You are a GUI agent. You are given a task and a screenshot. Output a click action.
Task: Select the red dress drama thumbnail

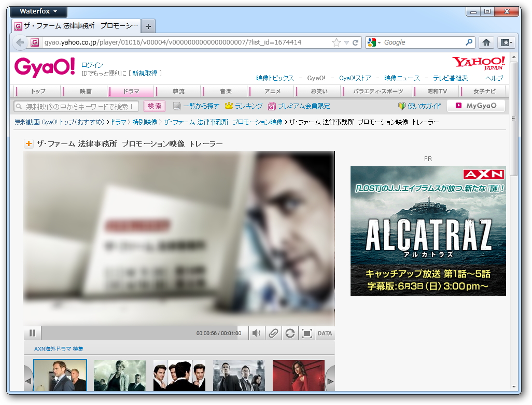click(298, 375)
